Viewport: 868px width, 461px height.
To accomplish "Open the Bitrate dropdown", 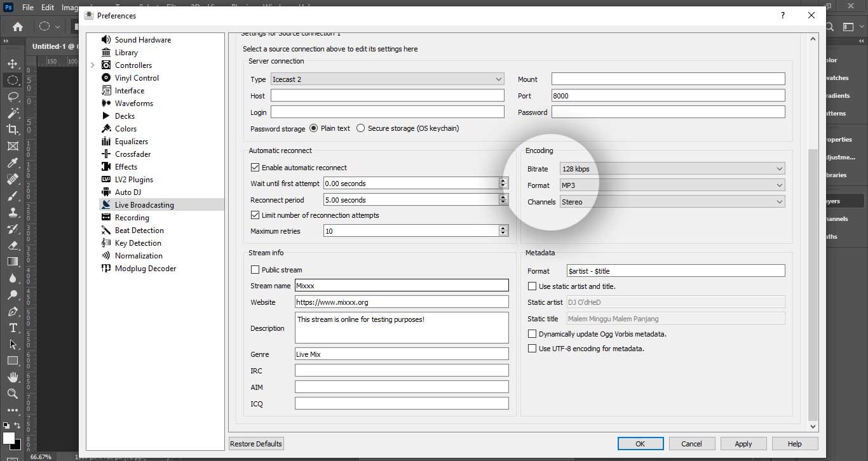I will pyautogui.click(x=672, y=169).
